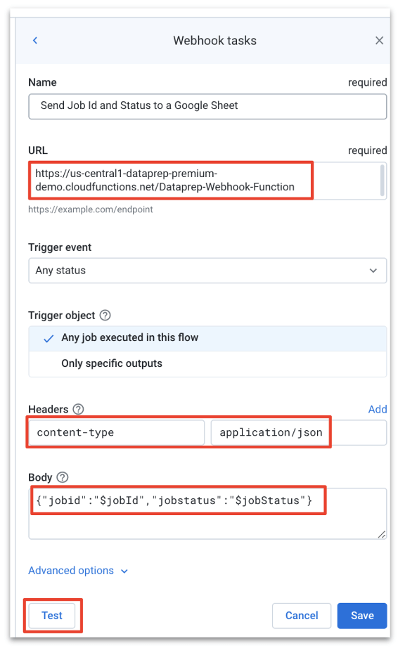Choose Only specific outputs option
Screen dimensions: 398x648
coord(207,364)
